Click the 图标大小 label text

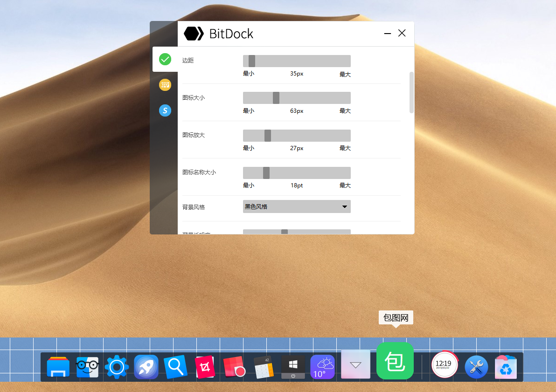[194, 97]
